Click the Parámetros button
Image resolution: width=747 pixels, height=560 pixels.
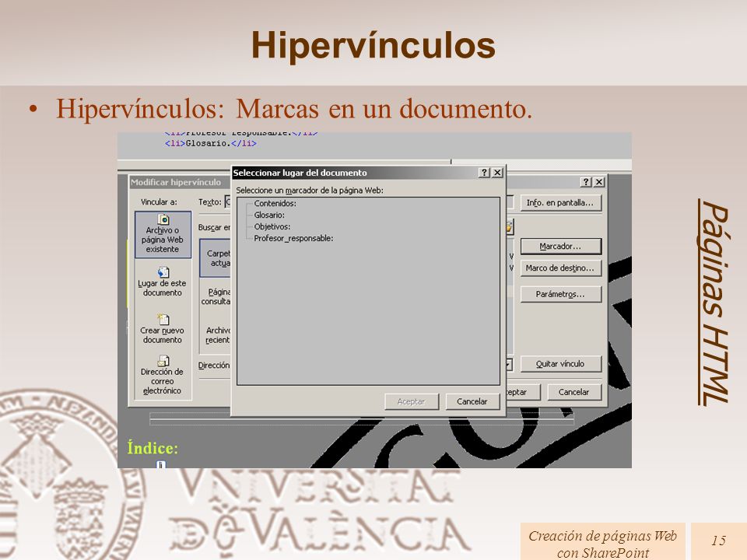click(560, 294)
